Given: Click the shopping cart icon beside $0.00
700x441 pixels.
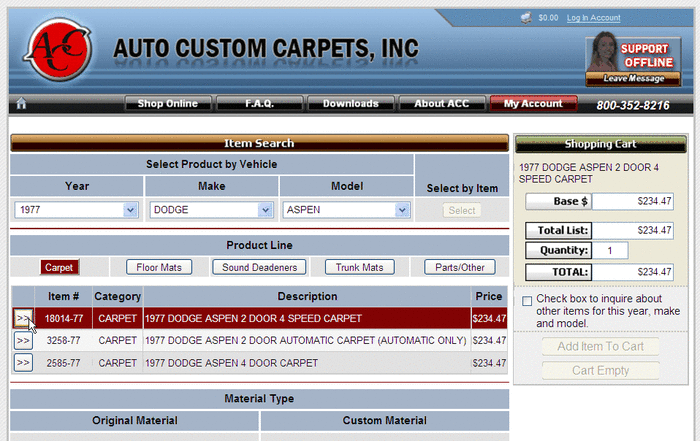Looking at the screenshot, I should click(526, 18).
